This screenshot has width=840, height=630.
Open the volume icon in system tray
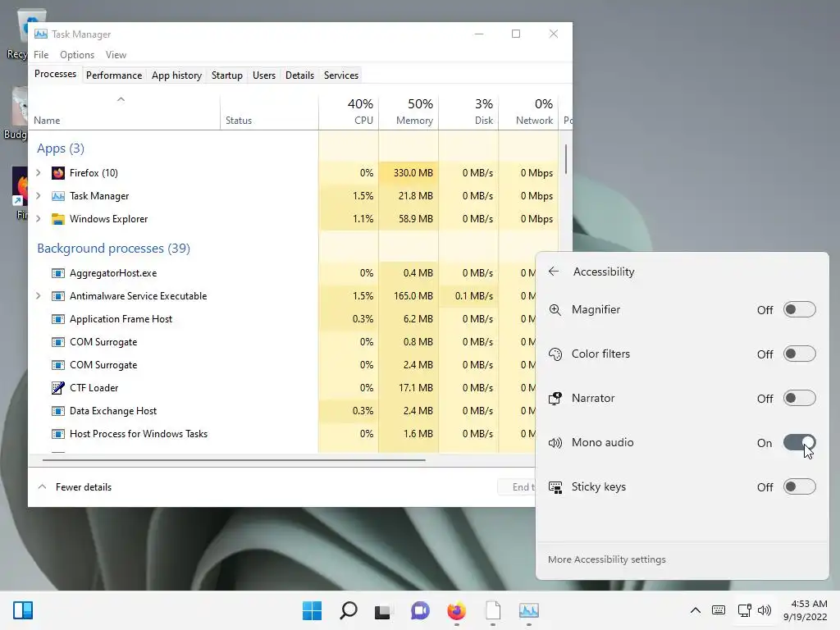pyautogui.click(x=765, y=610)
